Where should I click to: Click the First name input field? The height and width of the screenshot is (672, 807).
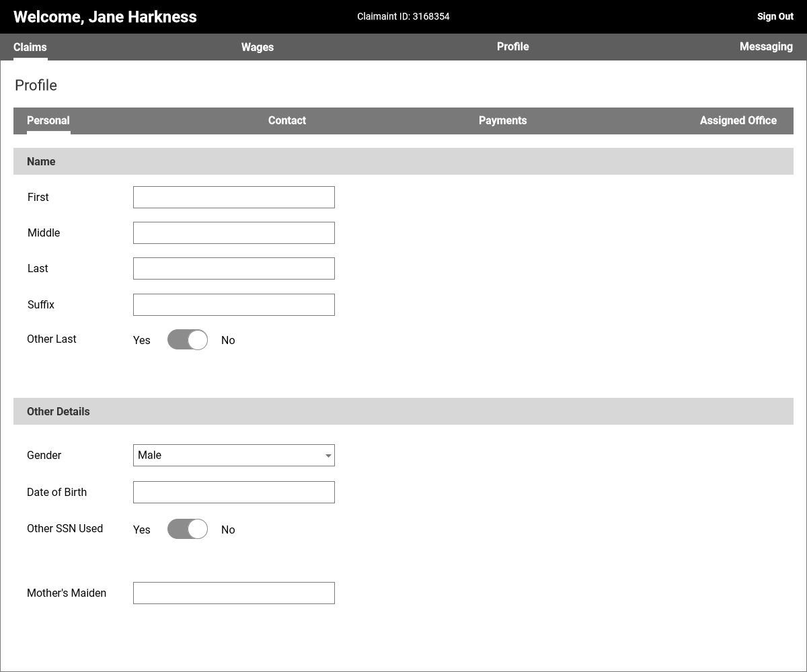click(233, 198)
